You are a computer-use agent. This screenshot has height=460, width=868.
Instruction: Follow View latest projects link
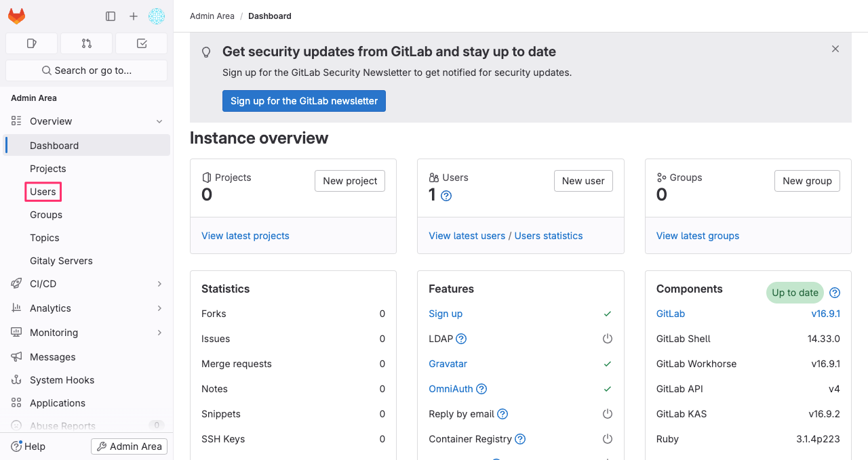(245, 236)
